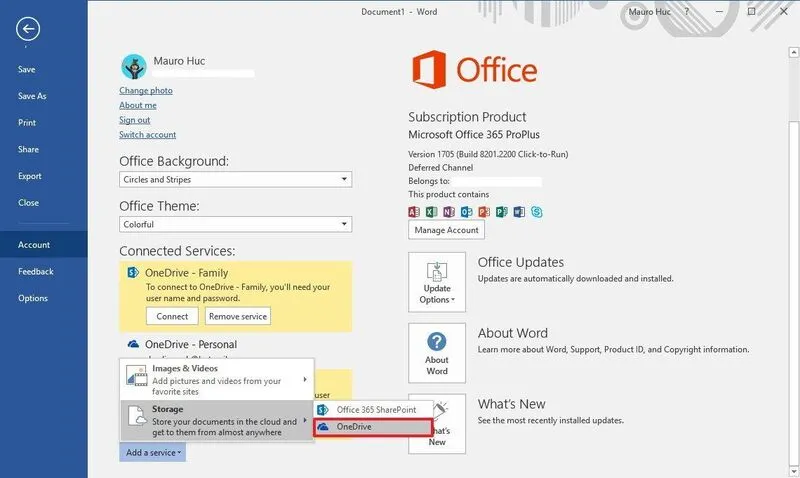Viewport: 800px width, 478px height.
Task: Click the About Word button
Action: click(x=437, y=353)
